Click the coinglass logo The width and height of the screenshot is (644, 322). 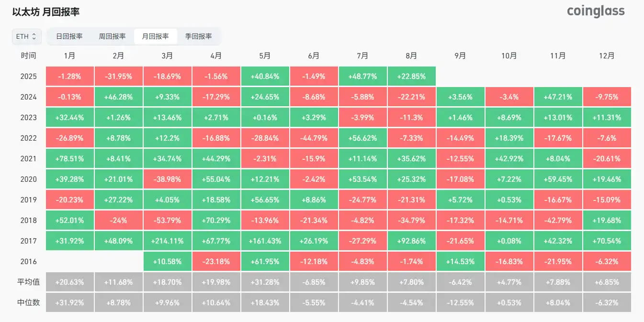coord(596,11)
